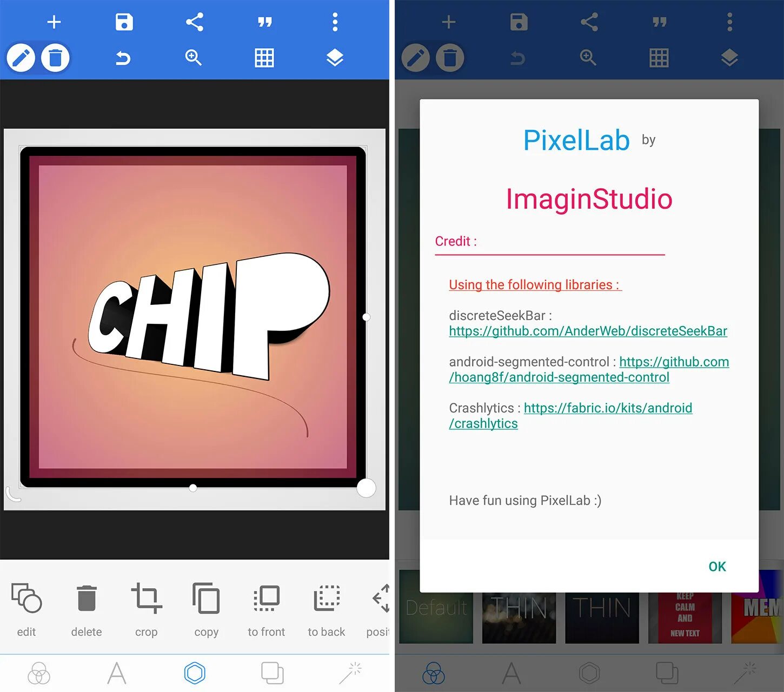Screen dimensions: 784x692
Task: Tap the copy tool
Action: 206,609
